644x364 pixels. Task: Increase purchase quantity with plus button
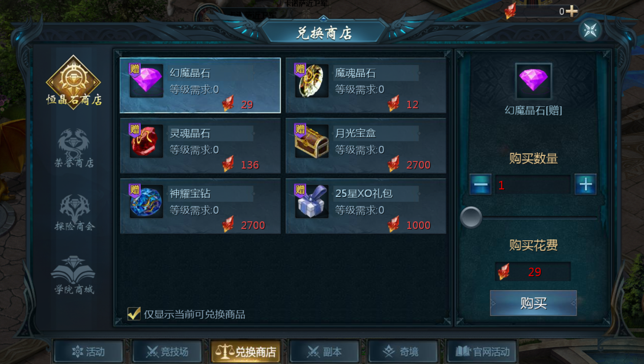point(585,185)
